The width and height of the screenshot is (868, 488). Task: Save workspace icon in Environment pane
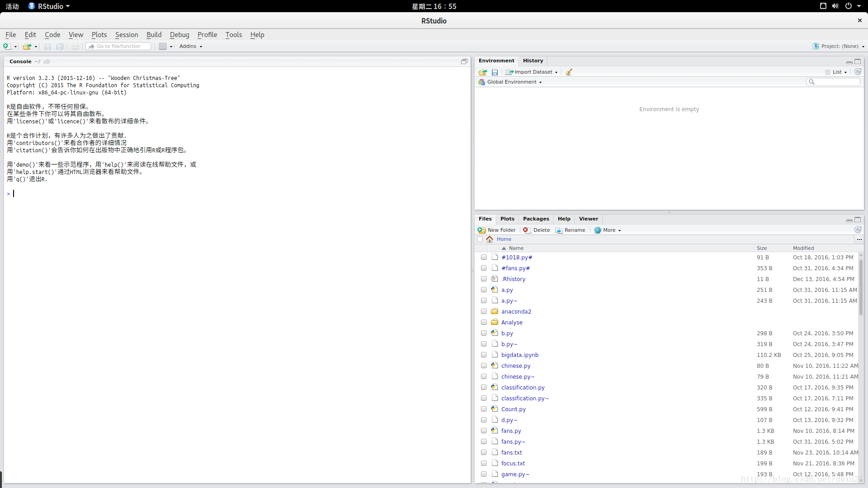495,72
